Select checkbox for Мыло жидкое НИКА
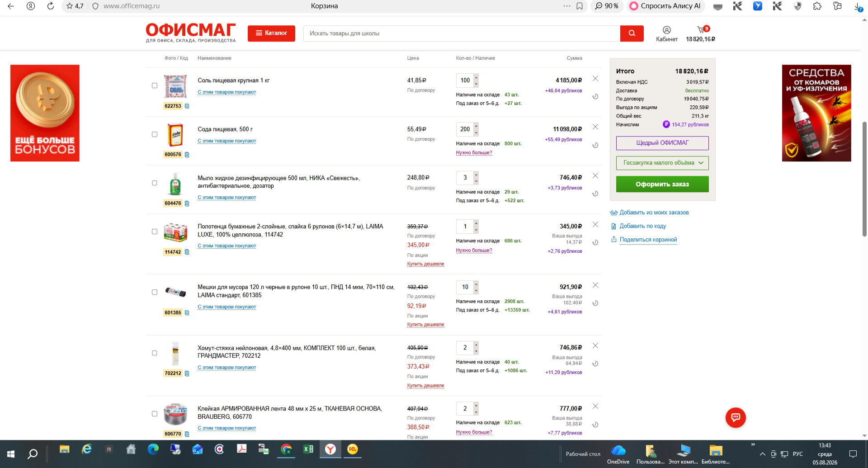 [x=155, y=183]
